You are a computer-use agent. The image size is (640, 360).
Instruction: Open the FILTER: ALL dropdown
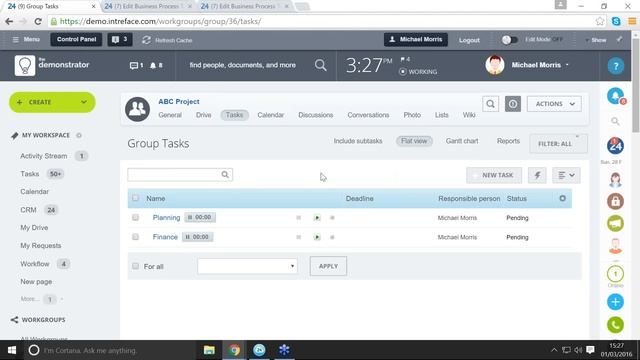click(x=558, y=144)
